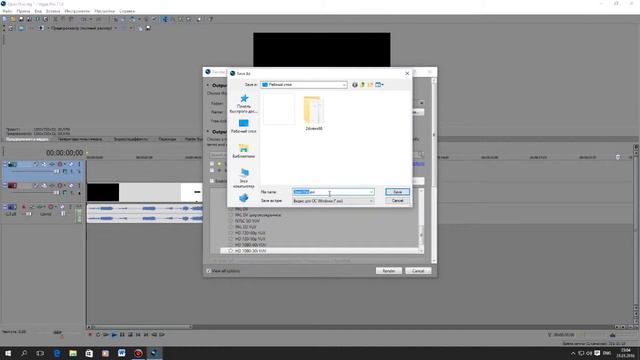Open Project Video Properties in the preview toolbar

tap(11, 28)
